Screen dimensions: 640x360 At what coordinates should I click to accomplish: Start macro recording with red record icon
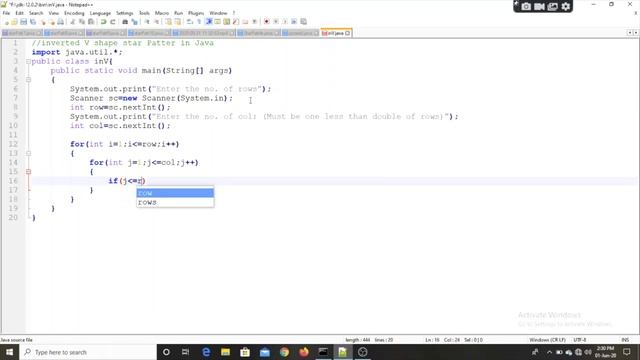[267, 22]
